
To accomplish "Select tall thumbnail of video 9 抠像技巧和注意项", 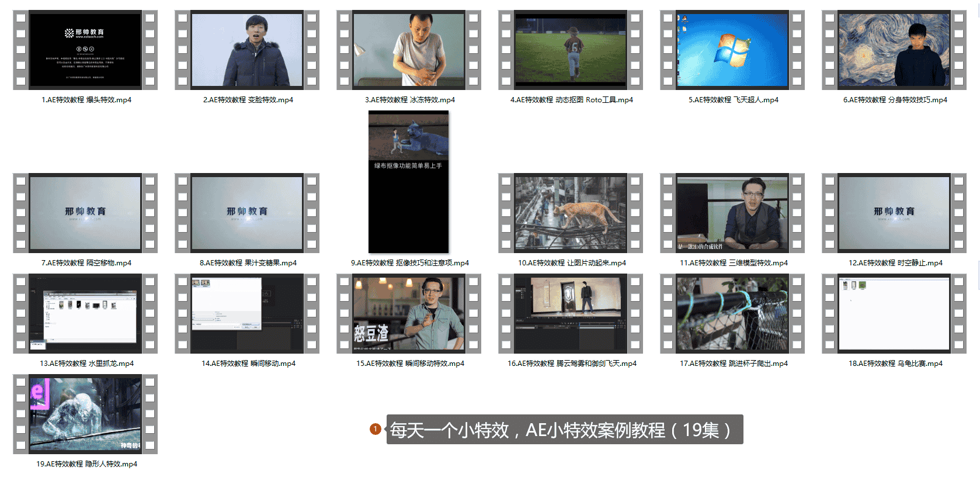I will pyautogui.click(x=409, y=182).
